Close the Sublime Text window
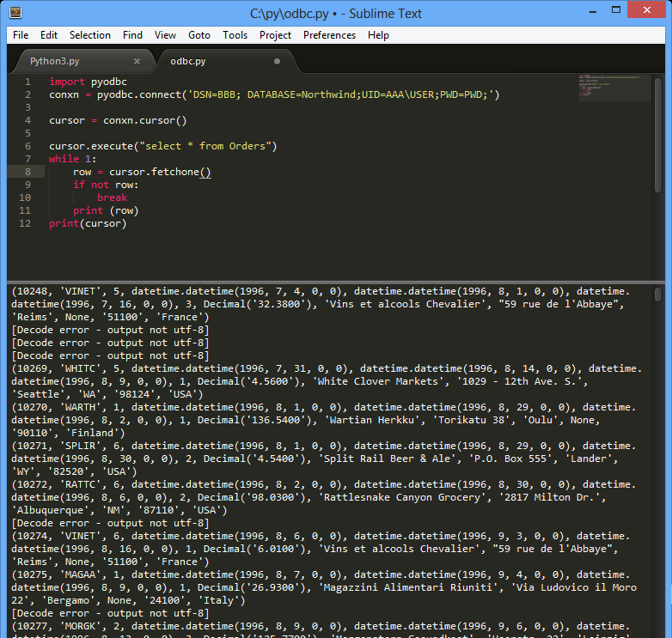 [x=647, y=9]
